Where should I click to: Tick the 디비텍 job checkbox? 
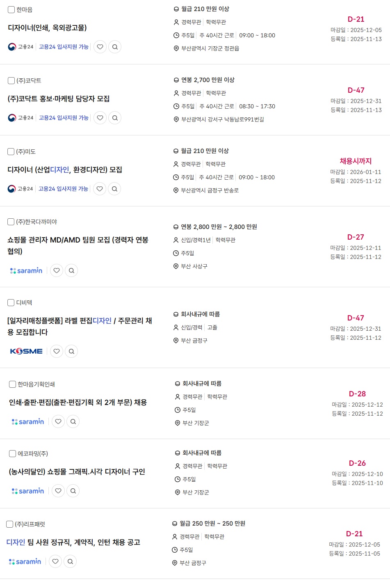[11, 302]
